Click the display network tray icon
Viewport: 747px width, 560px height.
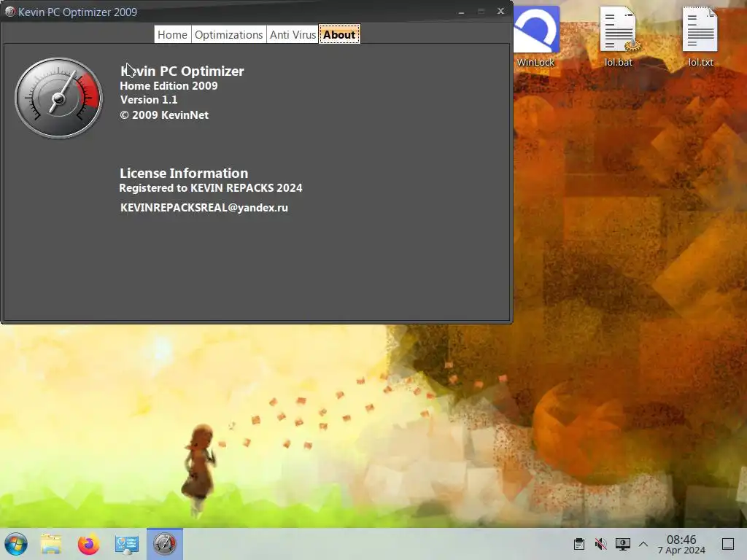623,544
